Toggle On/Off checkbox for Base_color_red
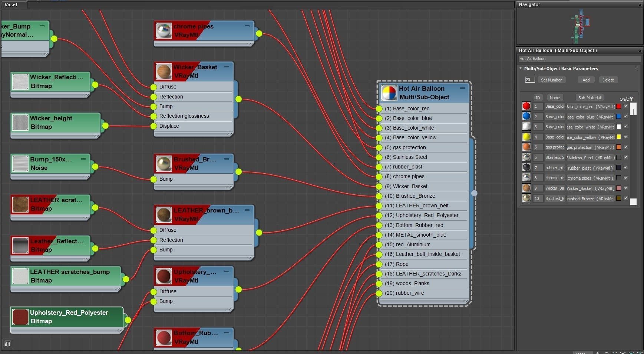This screenshot has width=644, height=354. pyautogui.click(x=626, y=106)
